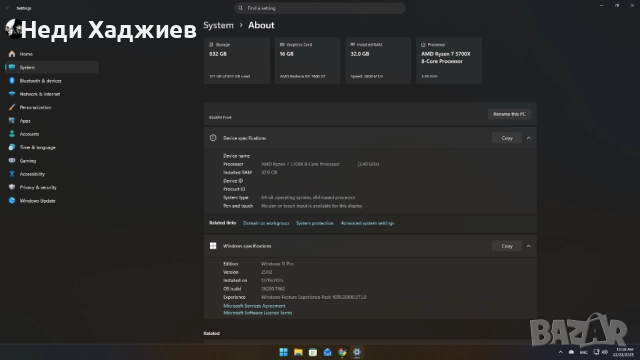Open Home in the Settings sidebar

coord(52,54)
